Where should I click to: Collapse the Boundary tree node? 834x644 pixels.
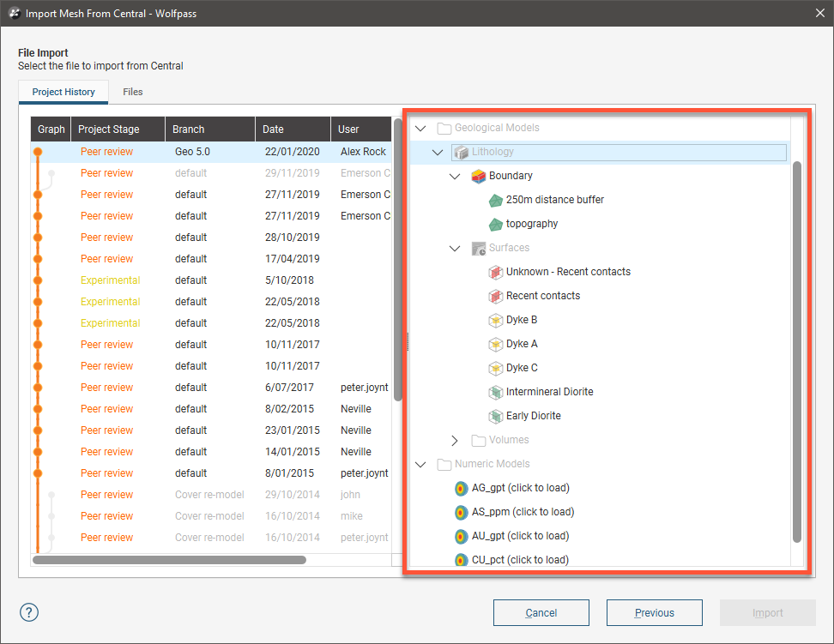pyautogui.click(x=455, y=176)
